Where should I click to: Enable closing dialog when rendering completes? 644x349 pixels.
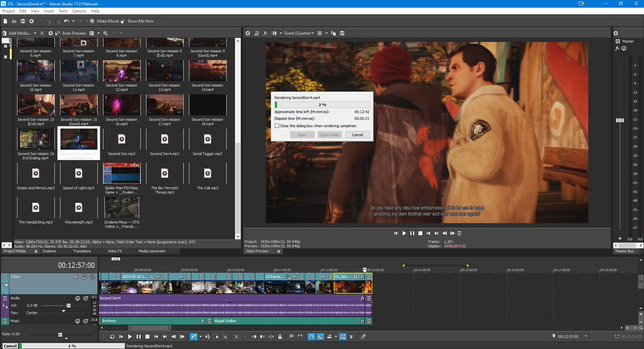coord(277,125)
